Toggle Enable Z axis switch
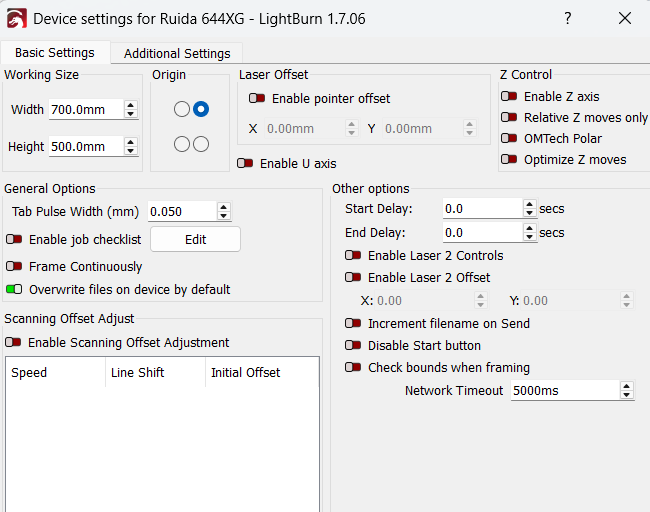 (509, 96)
